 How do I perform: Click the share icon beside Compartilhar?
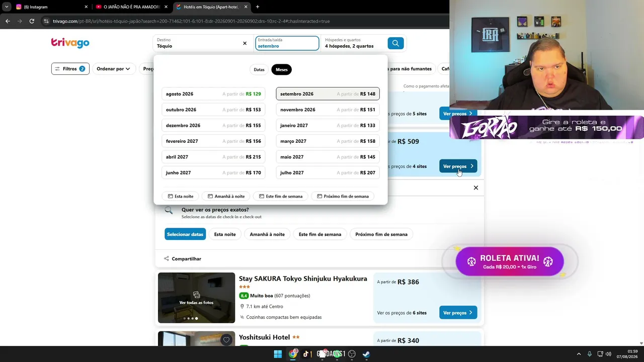click(x=167, y=259)
